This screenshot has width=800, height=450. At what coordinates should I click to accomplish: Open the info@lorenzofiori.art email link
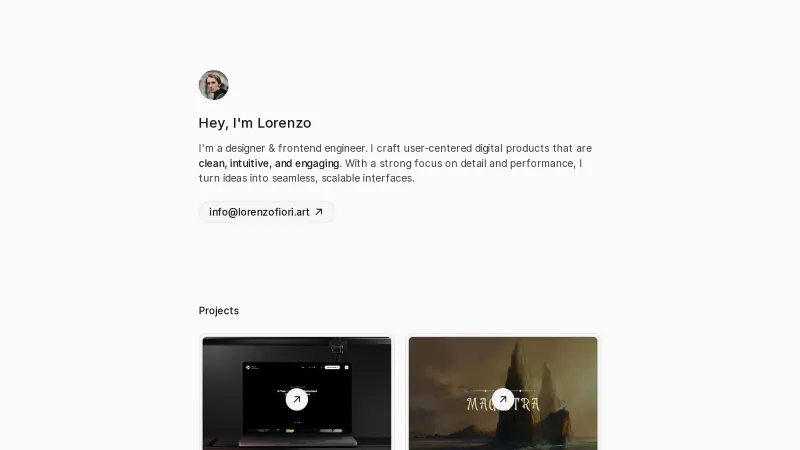click(266, 212)
